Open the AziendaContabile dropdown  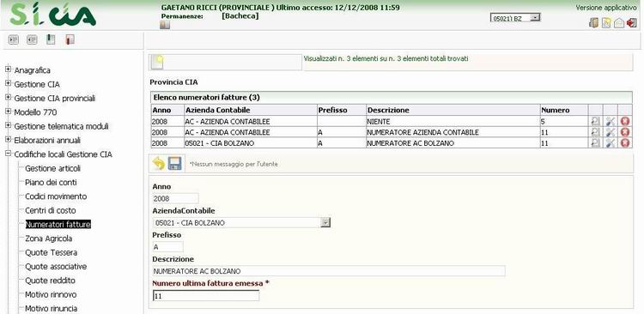[241, 222]
